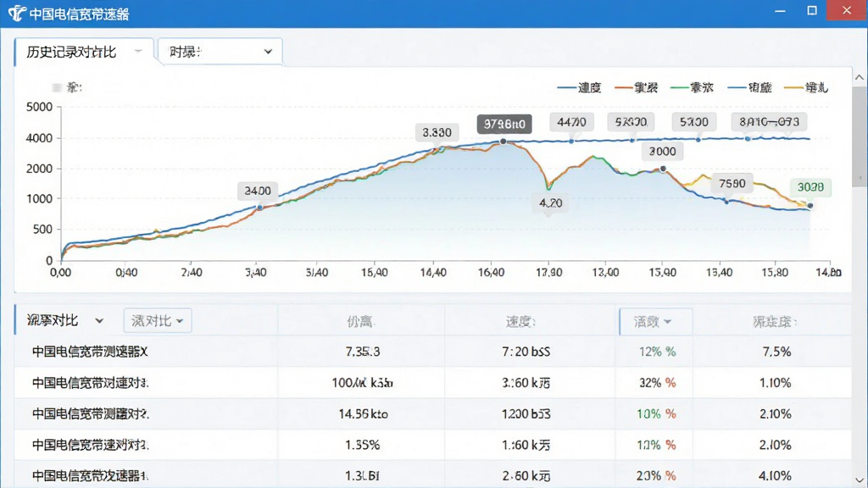Viewport: 868px width, 488px height.
Task: Click the 7.5% cell in last column
Action: click(x=776, y=352)
